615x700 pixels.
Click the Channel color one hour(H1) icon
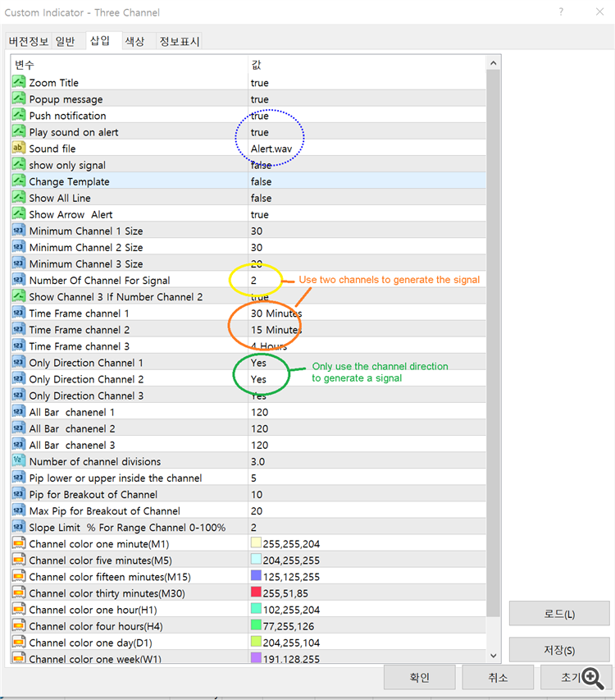[19, 610]
